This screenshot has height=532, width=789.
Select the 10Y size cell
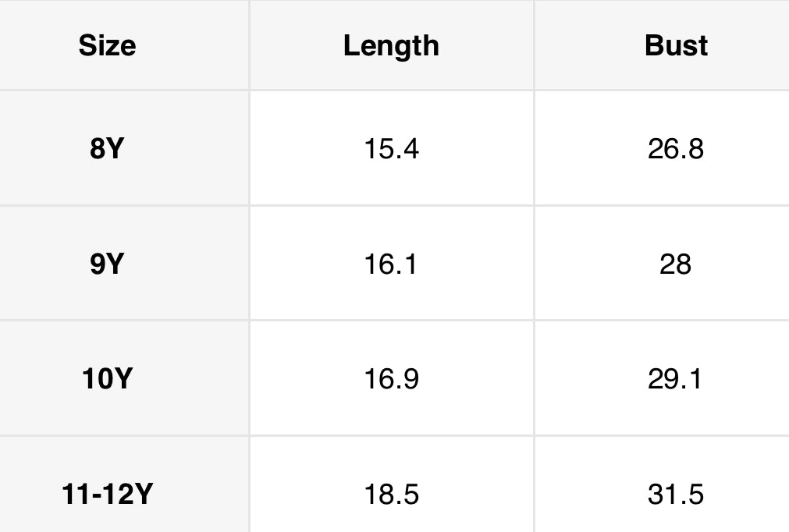pyautogui.click(x=107, y=379)
